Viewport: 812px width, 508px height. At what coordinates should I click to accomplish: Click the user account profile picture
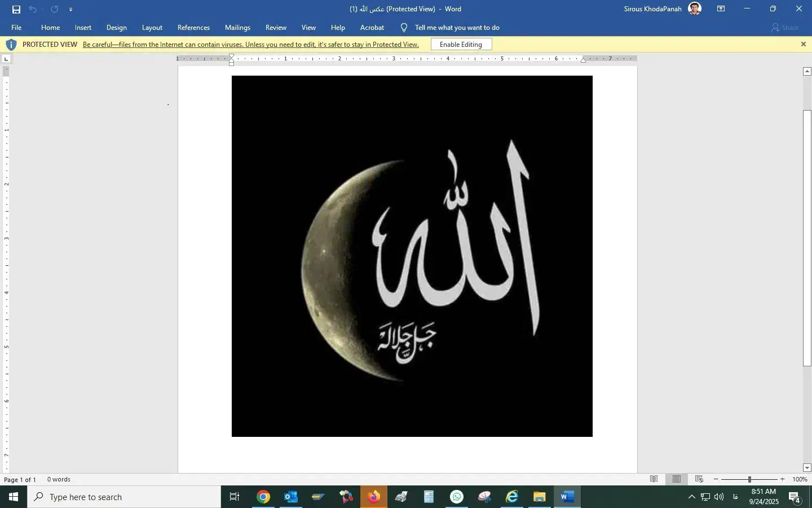pyautogui.click(x=695, y=9)
